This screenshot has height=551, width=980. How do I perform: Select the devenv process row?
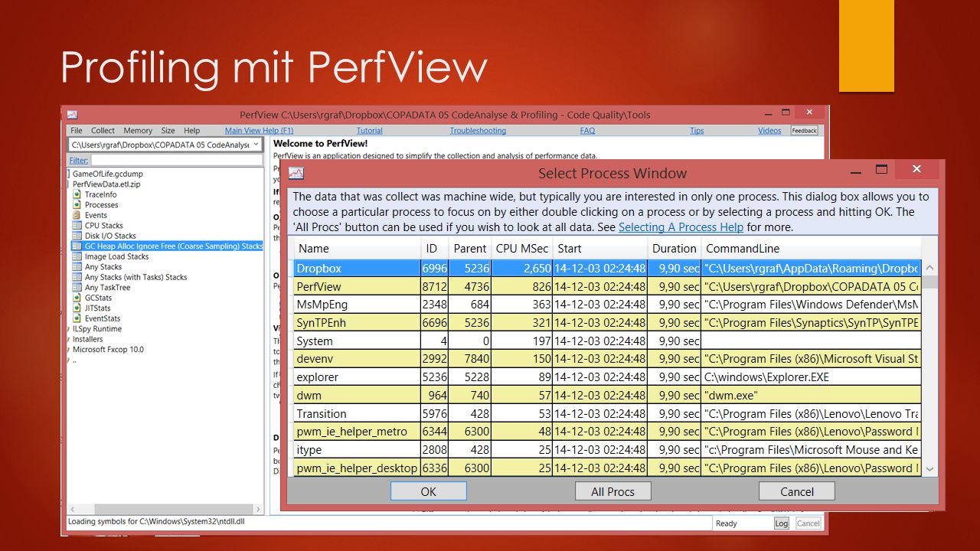tap(607, 359)
